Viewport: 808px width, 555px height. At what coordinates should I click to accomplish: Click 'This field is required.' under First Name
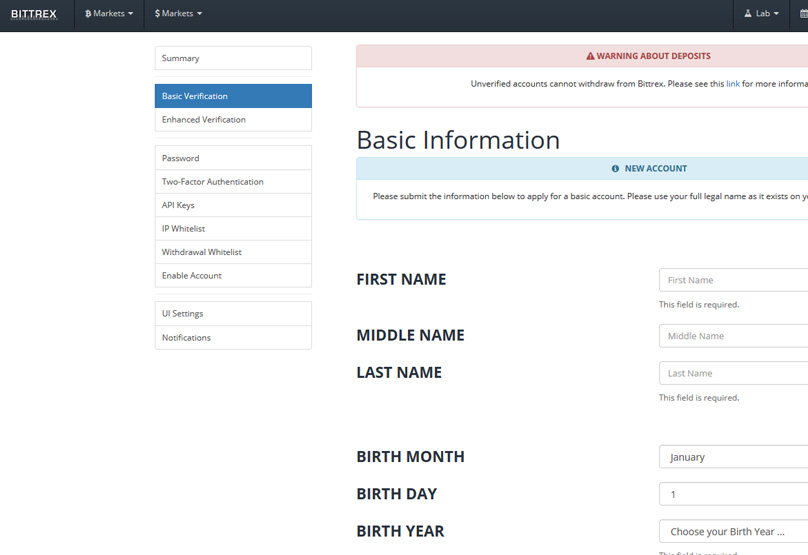(x=699, y=305)
